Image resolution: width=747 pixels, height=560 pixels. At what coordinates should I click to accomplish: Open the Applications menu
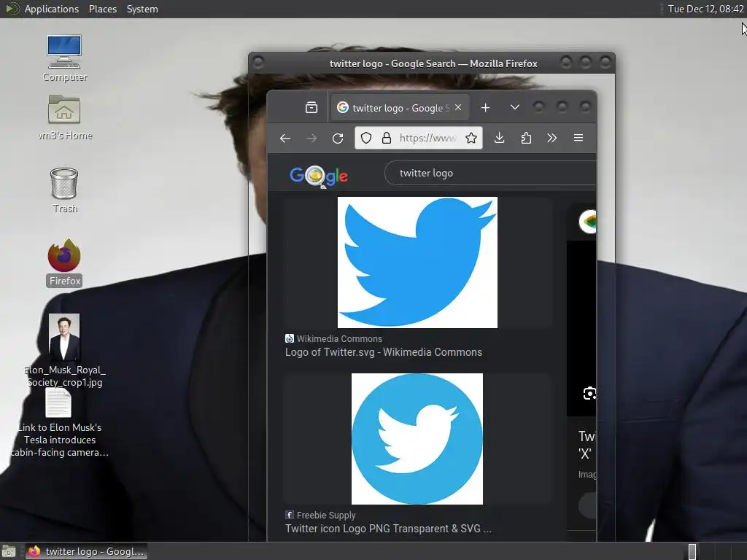pyautogui.click(x=52, y=9)
